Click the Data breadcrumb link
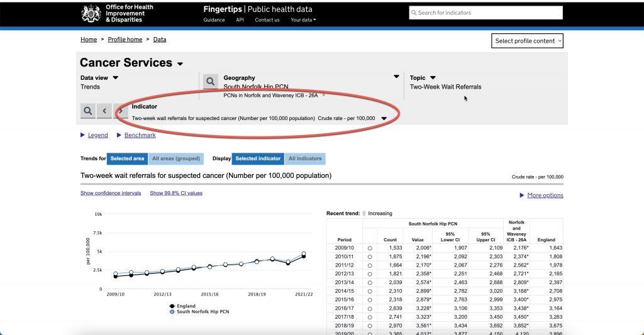 click(160, 40)
